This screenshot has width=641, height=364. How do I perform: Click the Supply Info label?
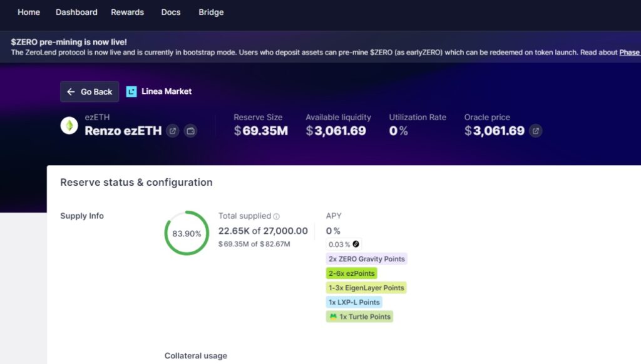point(82,216)
